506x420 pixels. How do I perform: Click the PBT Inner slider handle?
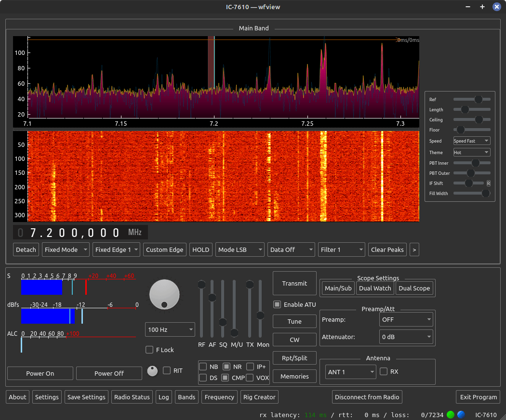(476, 163)
